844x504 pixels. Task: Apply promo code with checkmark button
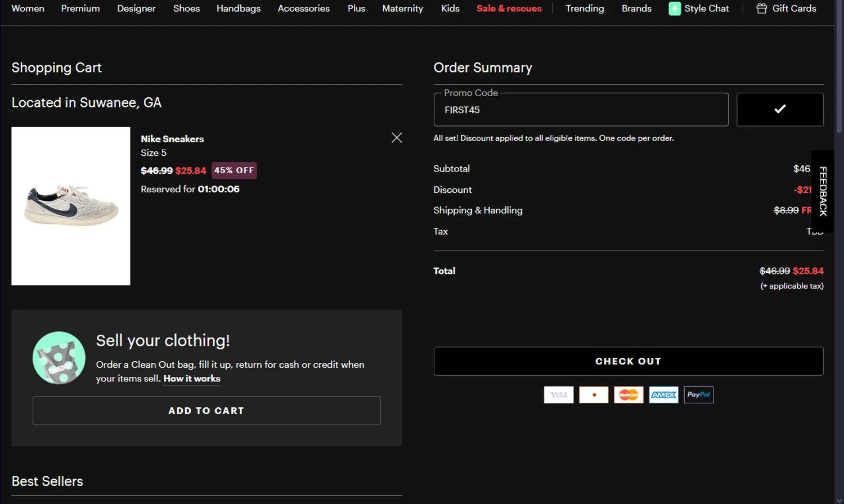pyautogui.click(x=780, y=109)
